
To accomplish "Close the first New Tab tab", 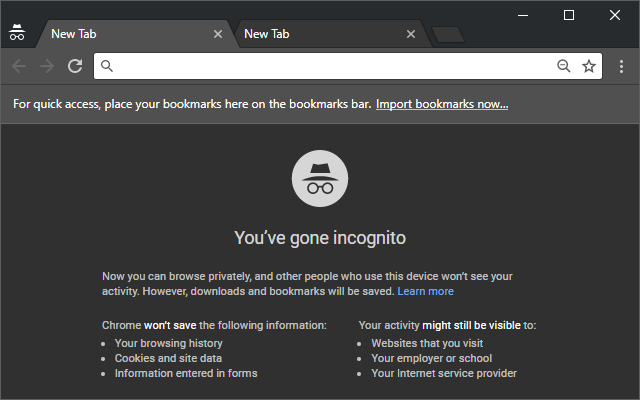I will point(218,34).
